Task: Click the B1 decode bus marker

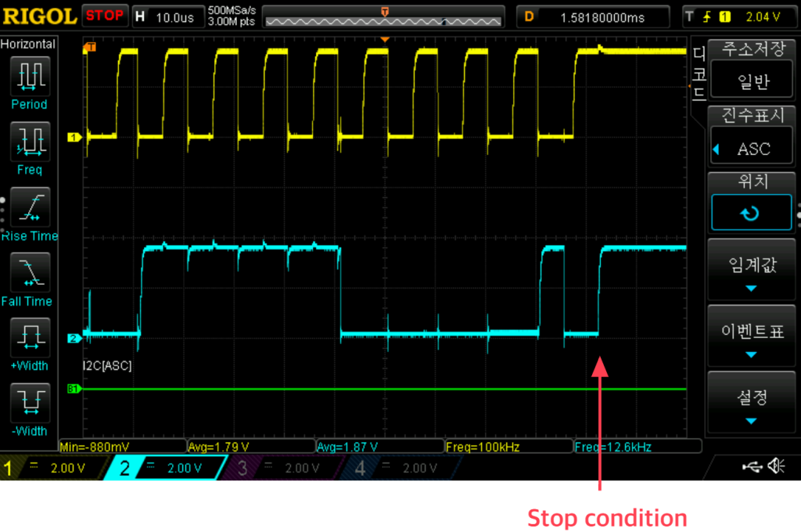Action: tap(74, 389)
